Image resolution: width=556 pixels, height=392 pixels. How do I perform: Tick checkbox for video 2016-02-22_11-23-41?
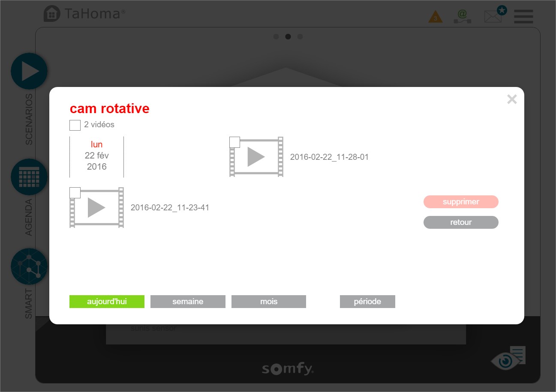[75, 193]
